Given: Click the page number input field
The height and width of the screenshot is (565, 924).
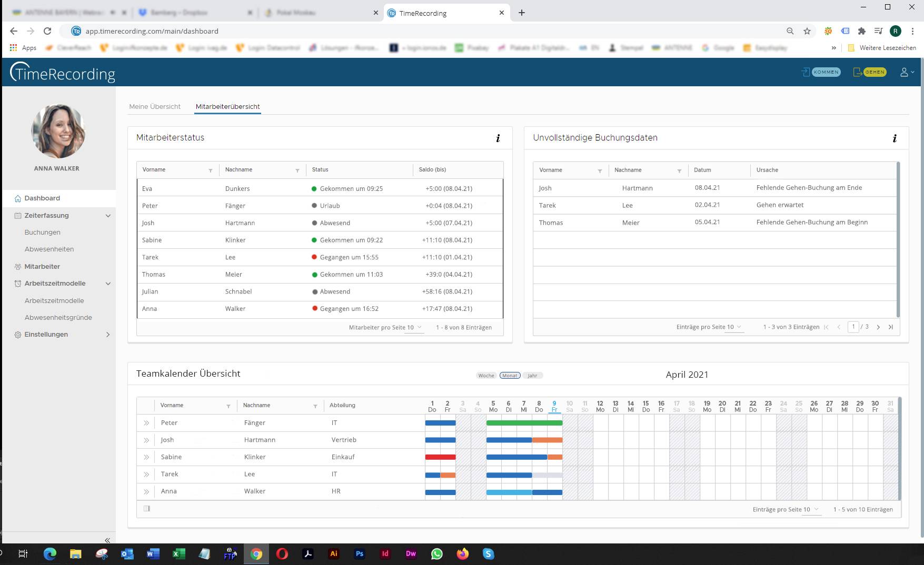Looking at the screenshot, I should point(853,327).
